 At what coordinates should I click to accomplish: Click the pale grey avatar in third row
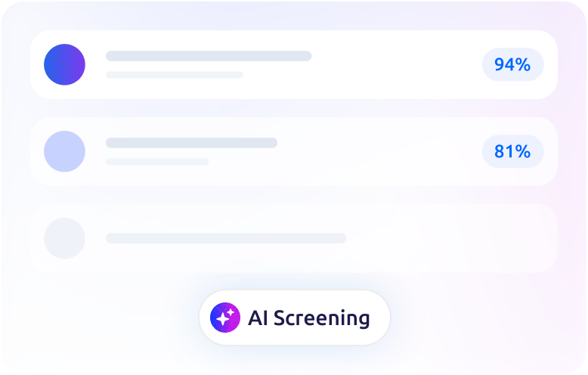coord(64,238)
